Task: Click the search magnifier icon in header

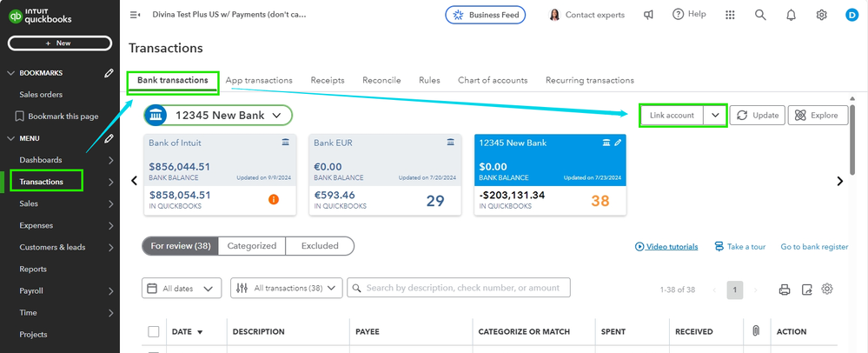Action: point(760,15)
